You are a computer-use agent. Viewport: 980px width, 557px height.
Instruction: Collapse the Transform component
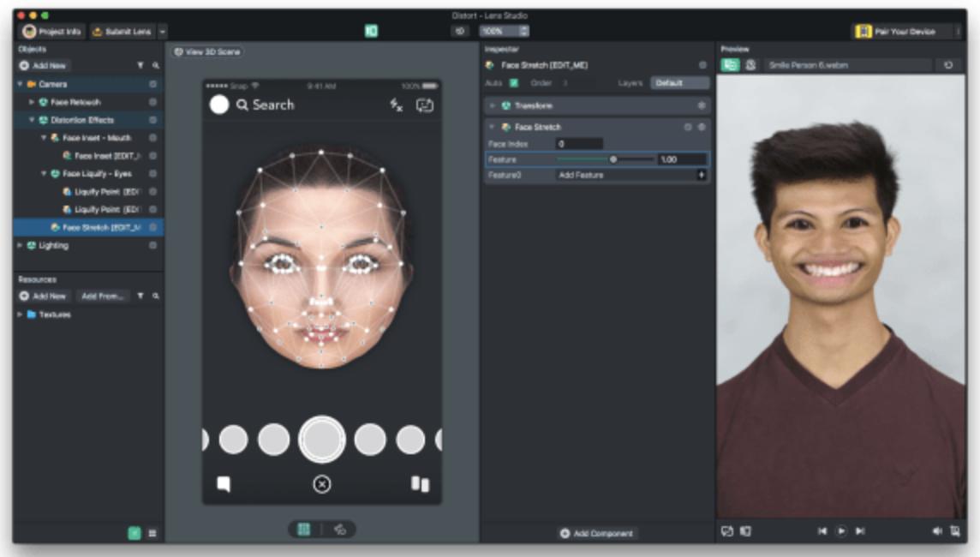pos(493,105)
